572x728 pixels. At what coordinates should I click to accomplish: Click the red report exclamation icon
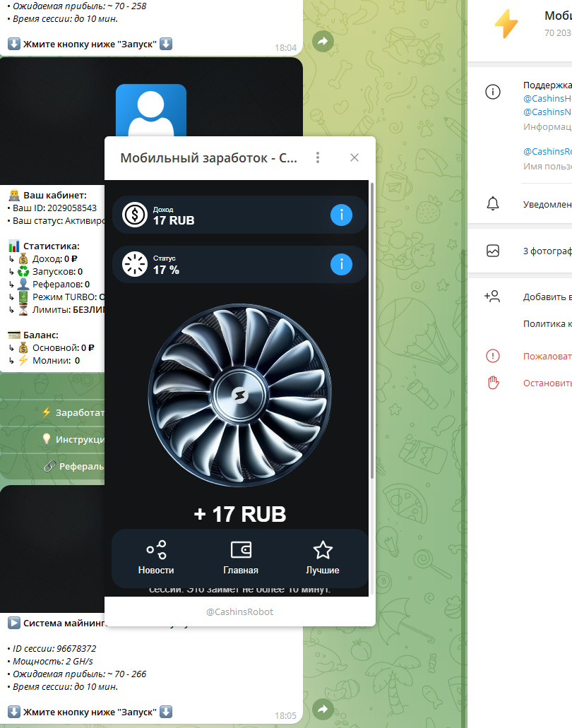pos(493,356)
